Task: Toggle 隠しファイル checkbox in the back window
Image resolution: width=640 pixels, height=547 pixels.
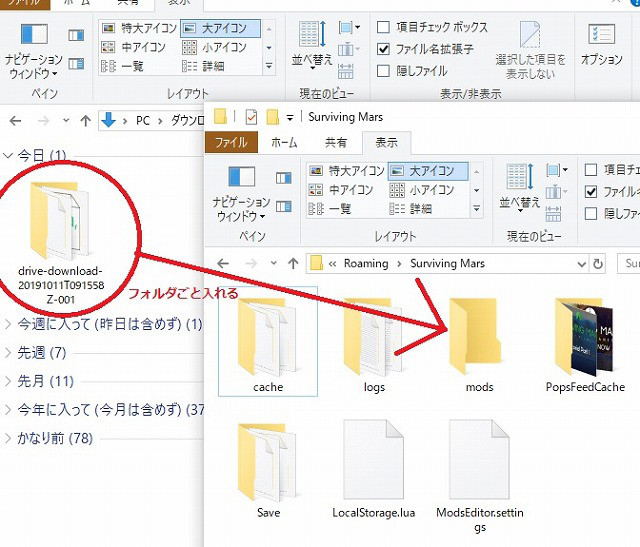Action: pyautogui.click(x=383, y=71)
